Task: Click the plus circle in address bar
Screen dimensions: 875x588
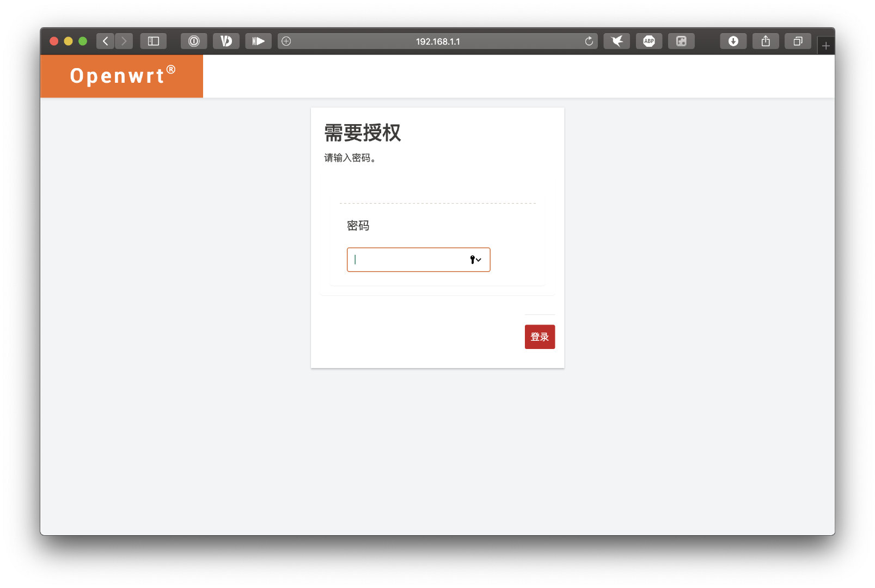Action: tap(286, 41)
